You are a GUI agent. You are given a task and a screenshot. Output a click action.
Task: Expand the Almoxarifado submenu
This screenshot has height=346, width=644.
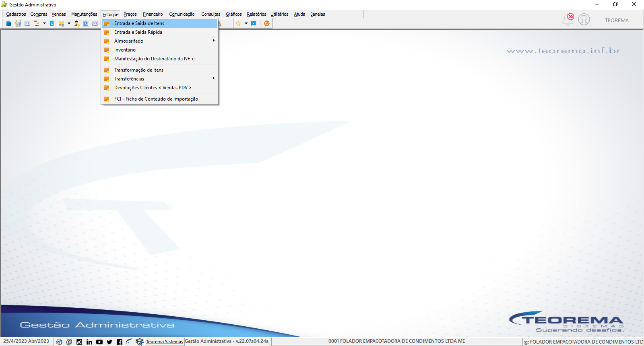pos(159,41)
